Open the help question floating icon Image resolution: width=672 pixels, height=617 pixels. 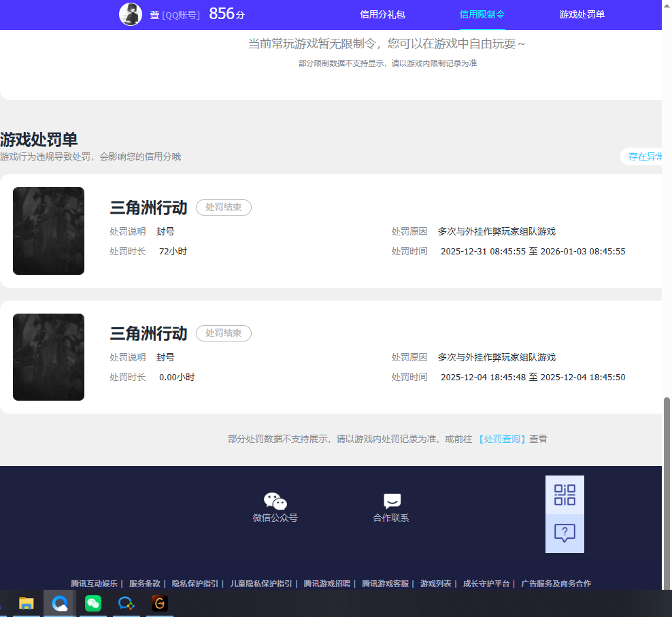point(565,533)
